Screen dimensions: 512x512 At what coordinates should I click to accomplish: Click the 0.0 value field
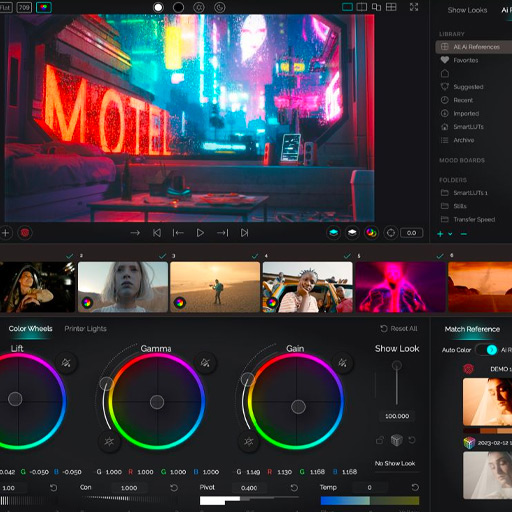[x=412, y=233]
